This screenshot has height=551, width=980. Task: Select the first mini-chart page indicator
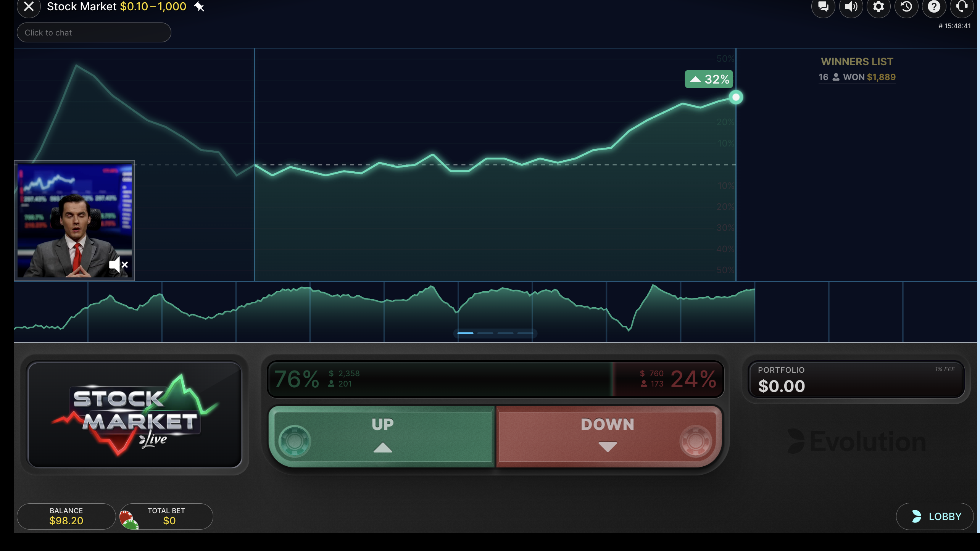point(465,333)
